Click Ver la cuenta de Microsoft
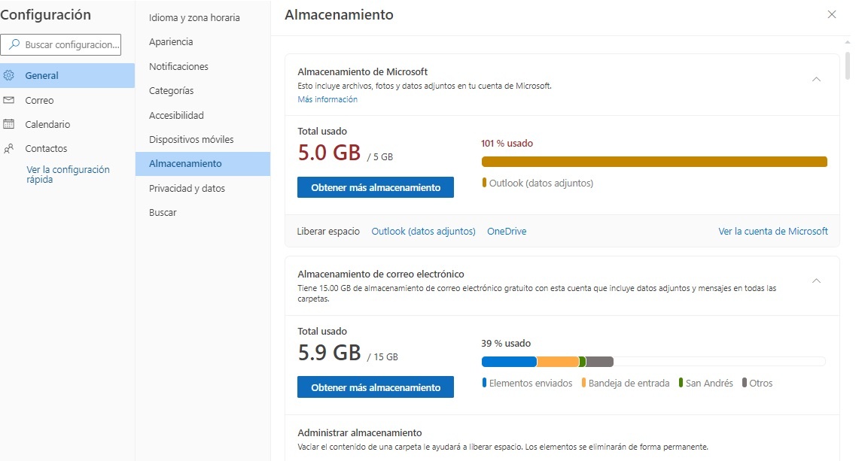This screenshot has width=868, height=461. pos(773,231)
